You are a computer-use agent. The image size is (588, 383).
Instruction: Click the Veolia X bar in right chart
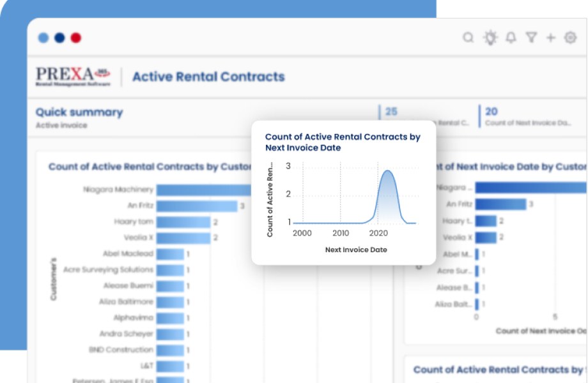click(x=486, y=237)
